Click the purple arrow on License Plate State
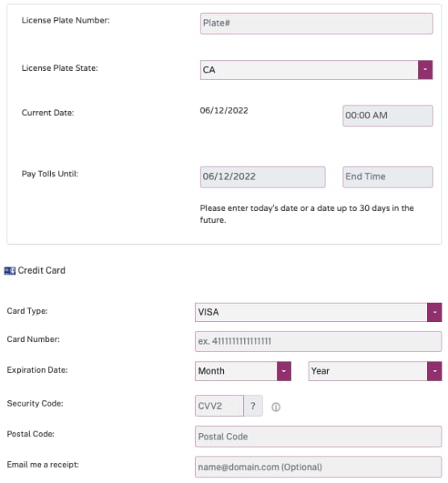This screenshot has width=448, height=483. 425,70
